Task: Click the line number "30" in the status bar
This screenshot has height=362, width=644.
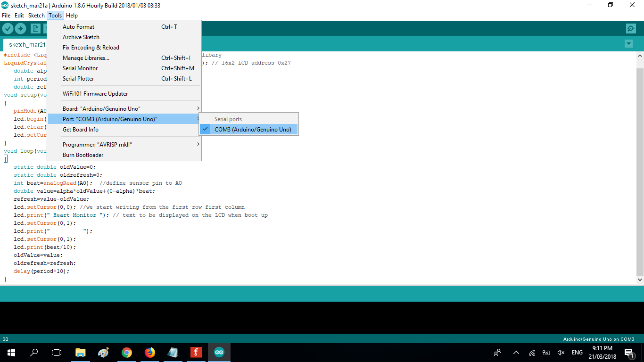Action: (5, 339)
